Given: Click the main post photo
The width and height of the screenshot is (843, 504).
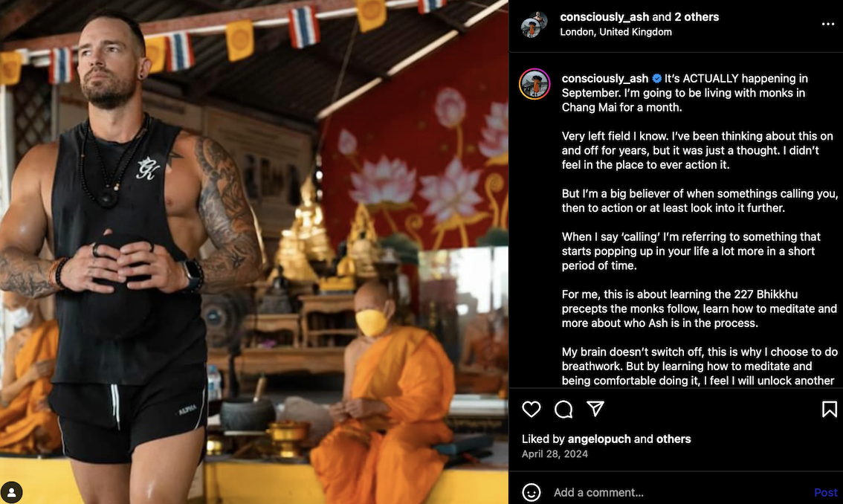Looking at the screenshot, I should [253, 252].
